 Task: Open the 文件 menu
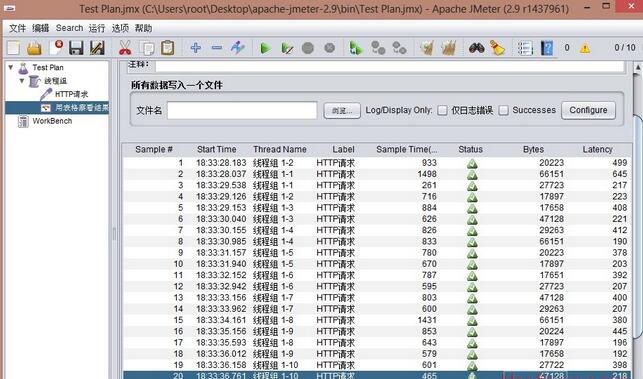coord(18,28)
